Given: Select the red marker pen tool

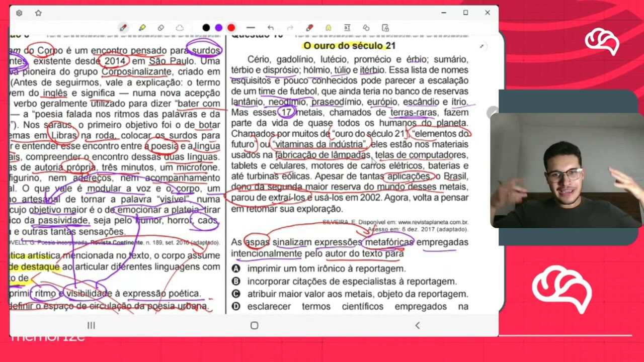Looking at the screenshot, I should coord(309,28).
